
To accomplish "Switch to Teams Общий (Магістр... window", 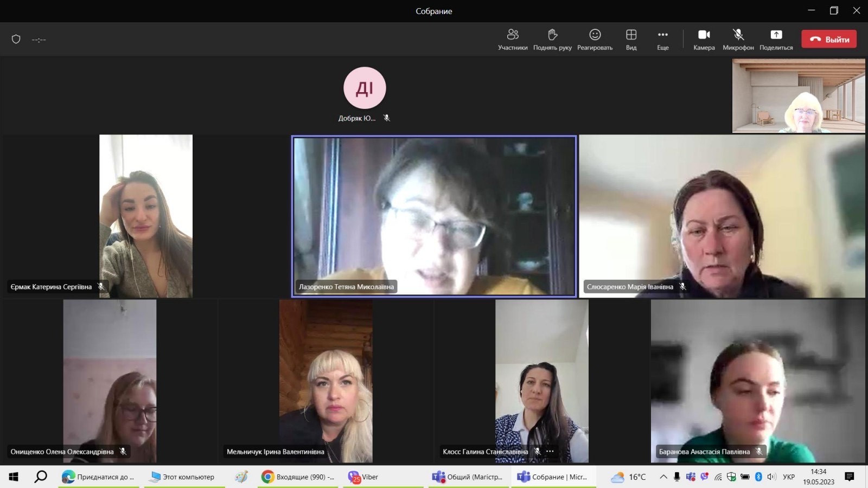I will tap(468, 477).
